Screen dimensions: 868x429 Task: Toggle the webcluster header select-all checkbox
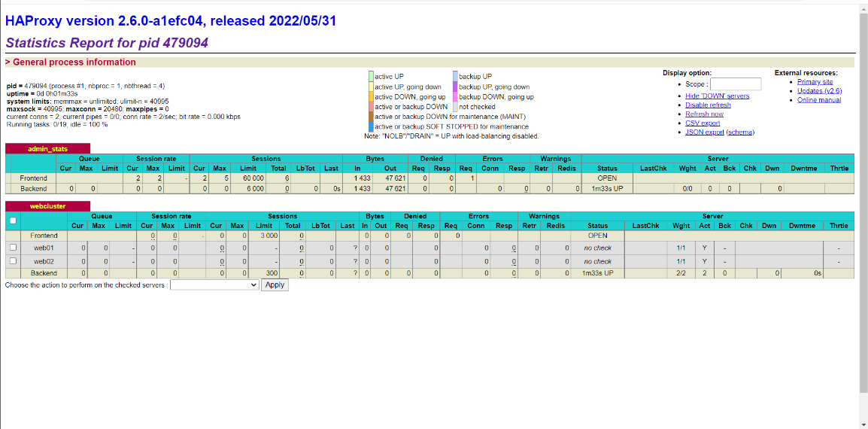coord(14,221)
